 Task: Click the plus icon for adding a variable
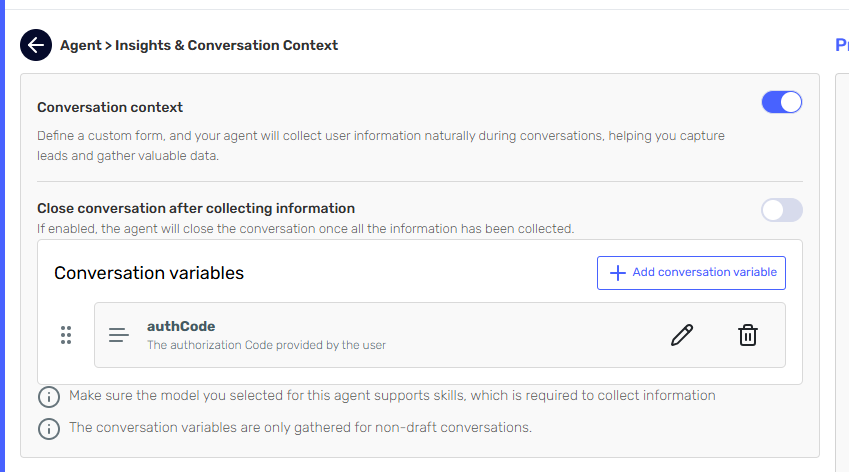click(617, 273)
